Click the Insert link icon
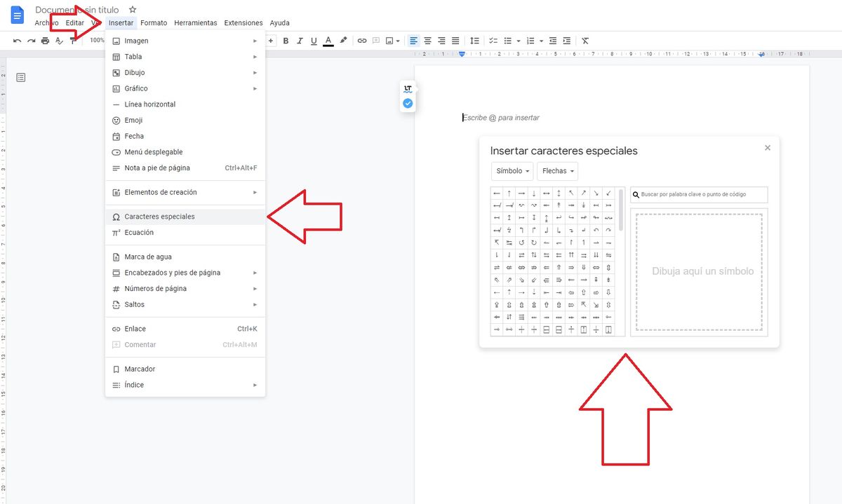842x504 pixels. click(362, 40)
